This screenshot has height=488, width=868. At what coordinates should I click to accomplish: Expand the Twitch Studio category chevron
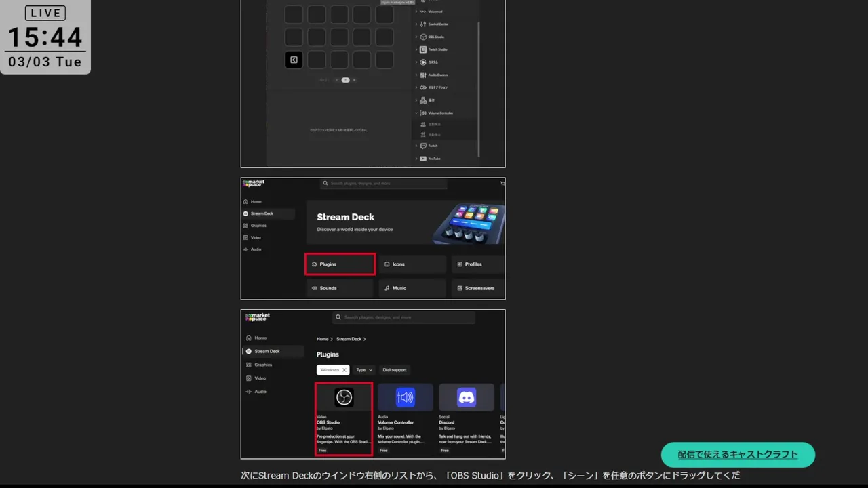pos(416,49)
